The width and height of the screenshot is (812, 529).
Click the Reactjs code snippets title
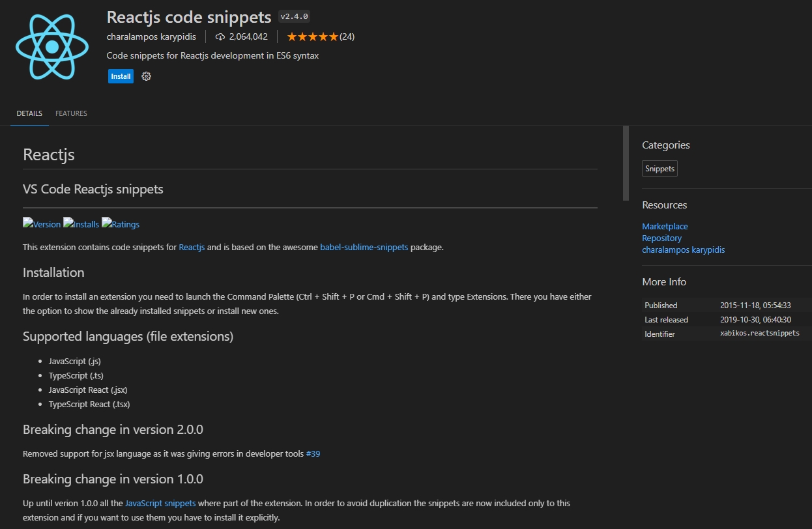click(x=189, y=16)
